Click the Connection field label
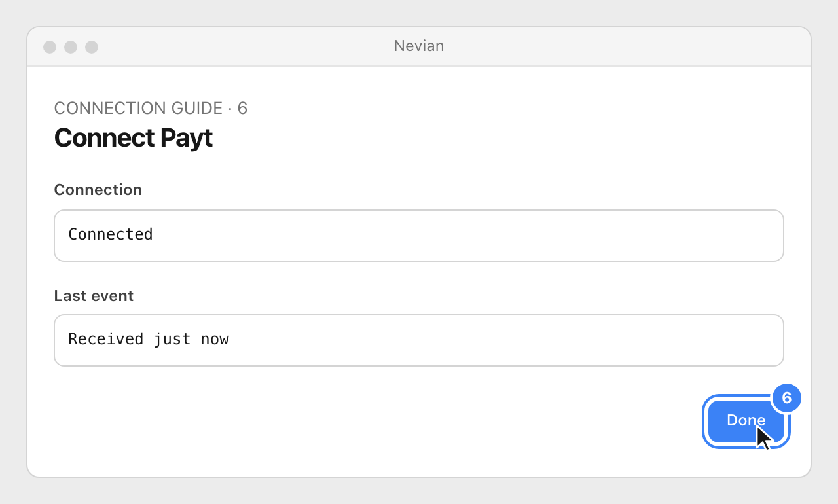The height and width of the screenshot is (504, 838). tap(98, 190)
